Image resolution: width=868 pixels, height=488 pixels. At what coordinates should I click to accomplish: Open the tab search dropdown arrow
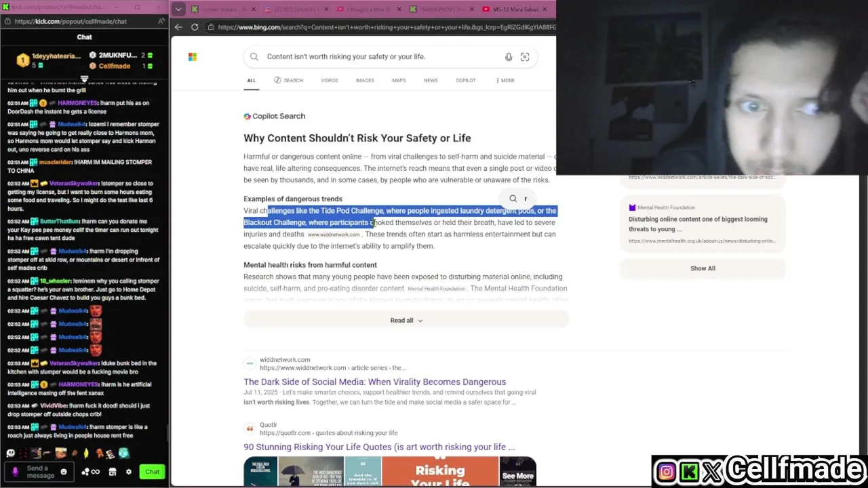pos(178,9)
